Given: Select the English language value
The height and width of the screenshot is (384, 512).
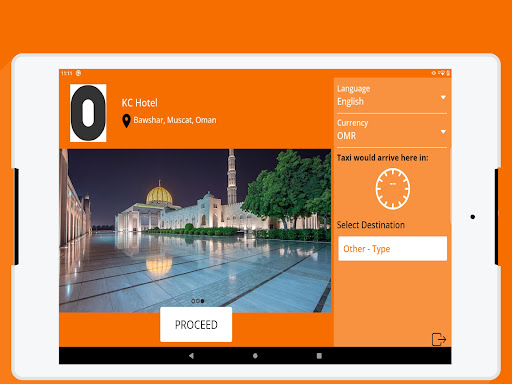Looking at the screenshot, I should pyautogui.click(x=350, y=102).
